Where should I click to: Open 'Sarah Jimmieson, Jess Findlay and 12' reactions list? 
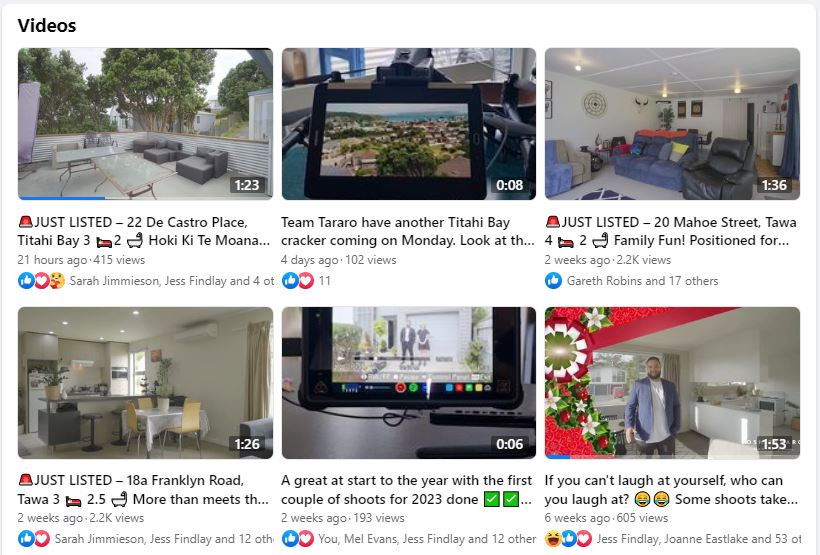pos(164,539)
